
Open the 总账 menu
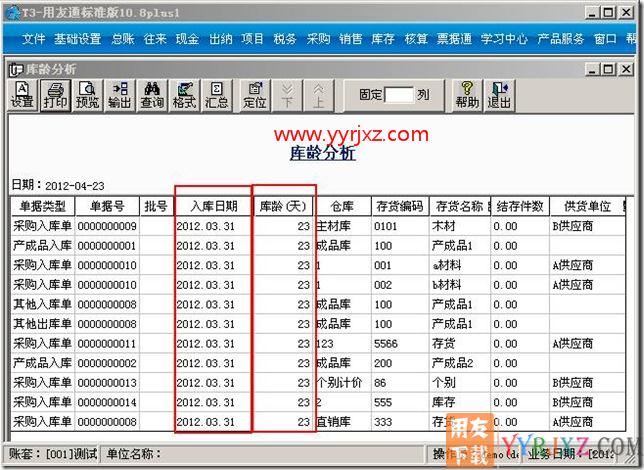[x=123, y=39]
